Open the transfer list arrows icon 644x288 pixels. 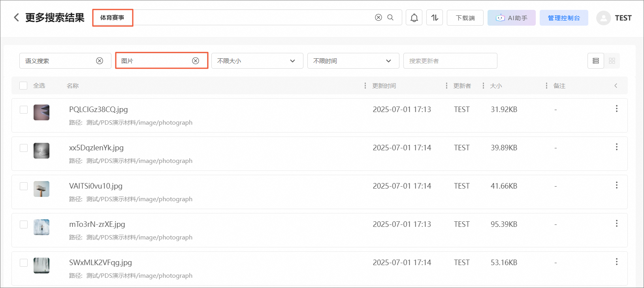click(435, 18)
